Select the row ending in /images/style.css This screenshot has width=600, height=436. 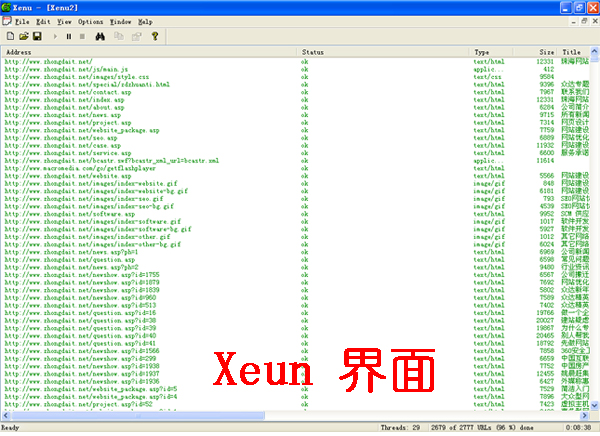pos(297,77)
